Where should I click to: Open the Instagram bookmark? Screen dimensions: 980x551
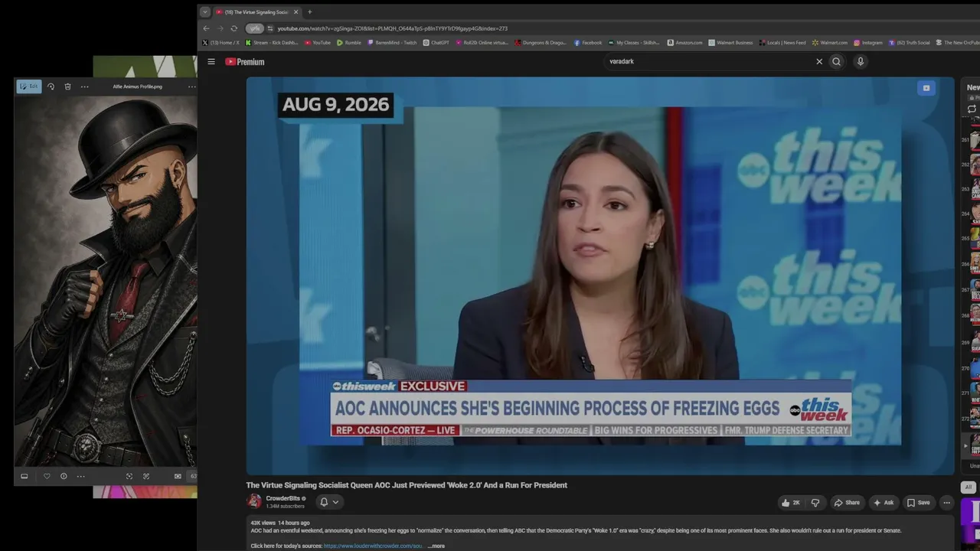[867, 43]
